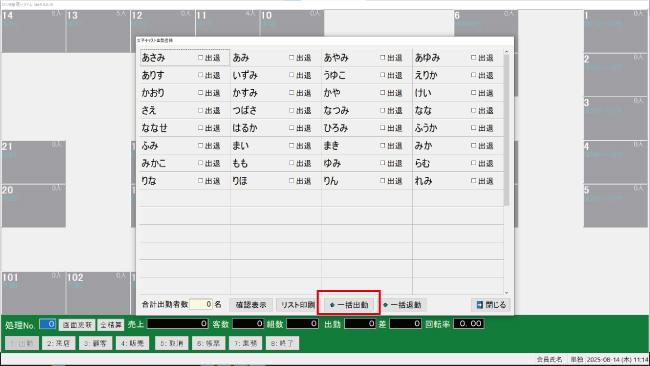This screenshot has height=366, width=650.
Task: Tick the 出退 checkbox for うゆこ
Action: 383,75
